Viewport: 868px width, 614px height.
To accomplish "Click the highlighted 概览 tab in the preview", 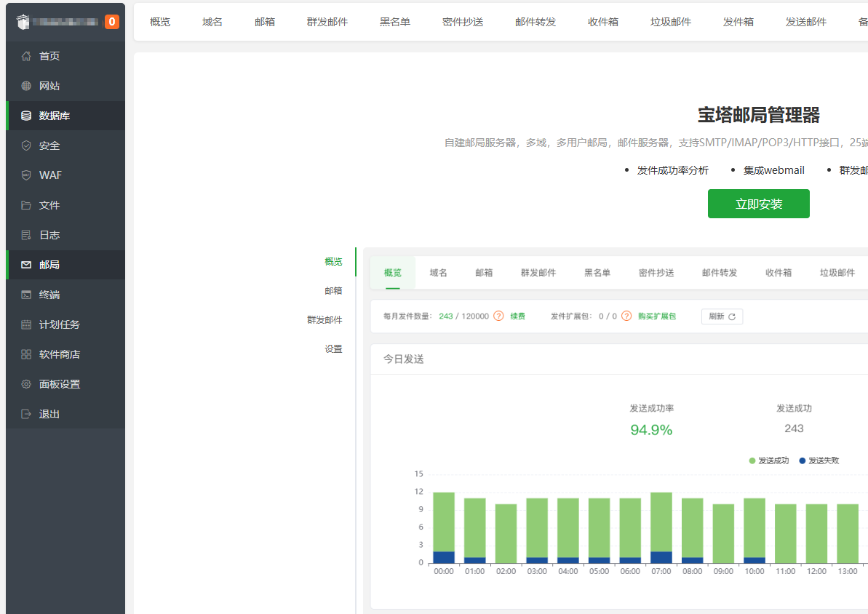I will click(392, 272).
